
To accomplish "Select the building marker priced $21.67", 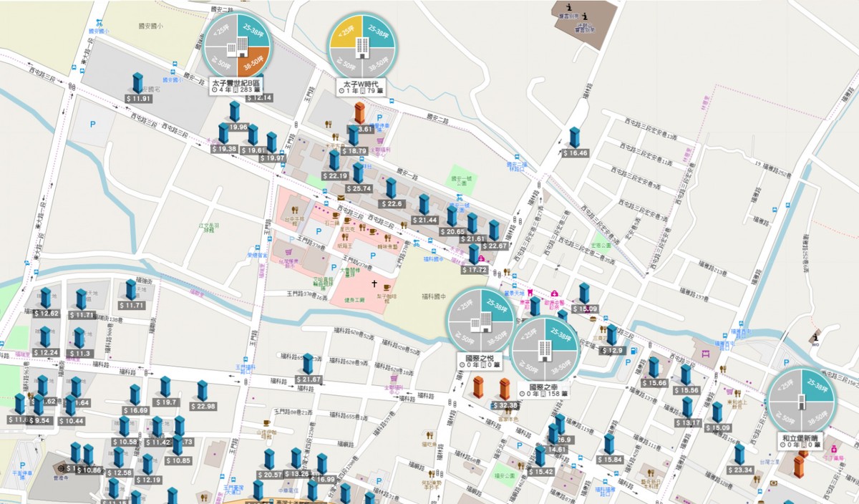I will (x=308, y=364).
